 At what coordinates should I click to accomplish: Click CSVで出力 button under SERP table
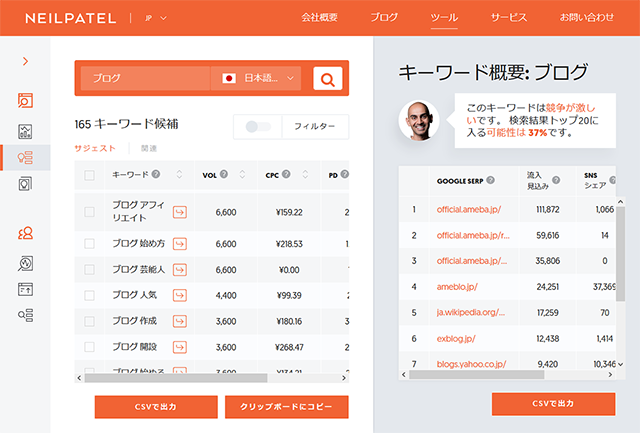point(553,404)
